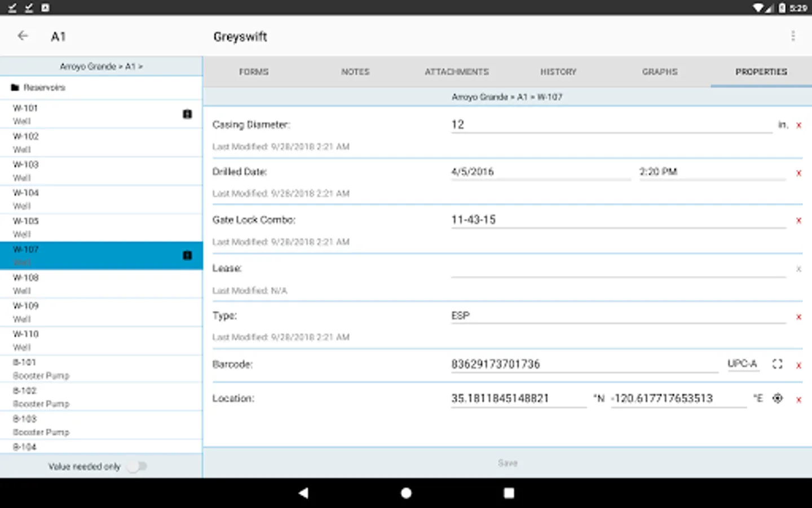Tap the Reservoirs label
812x508 pixels.
pos(45,87)
